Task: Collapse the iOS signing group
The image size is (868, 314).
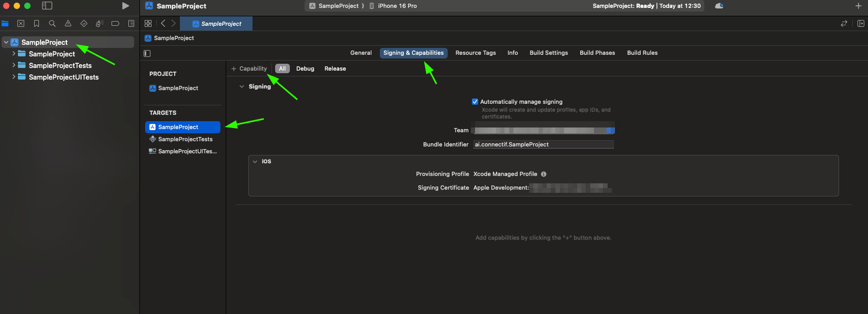Action: (255, 162)
